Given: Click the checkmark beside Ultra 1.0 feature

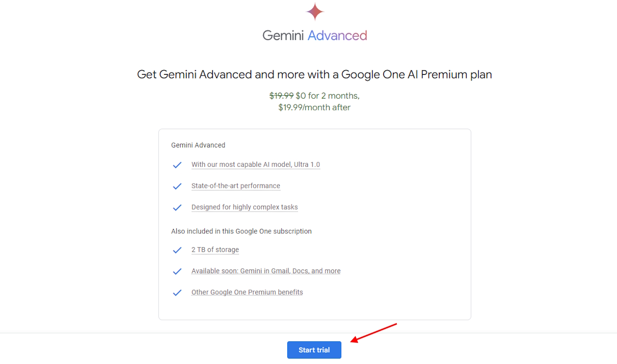Looking at the screenshot, I should 177,165.
